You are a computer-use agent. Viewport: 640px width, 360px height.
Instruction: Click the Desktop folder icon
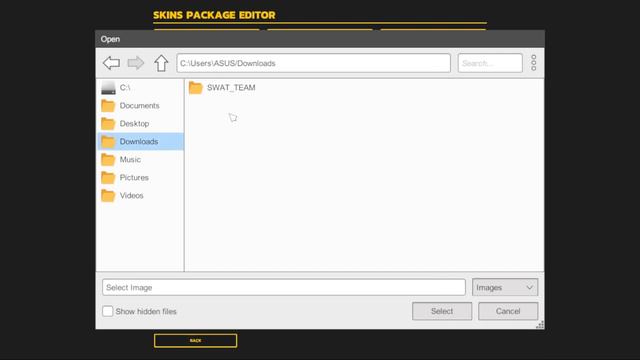(x=108, y=124)
